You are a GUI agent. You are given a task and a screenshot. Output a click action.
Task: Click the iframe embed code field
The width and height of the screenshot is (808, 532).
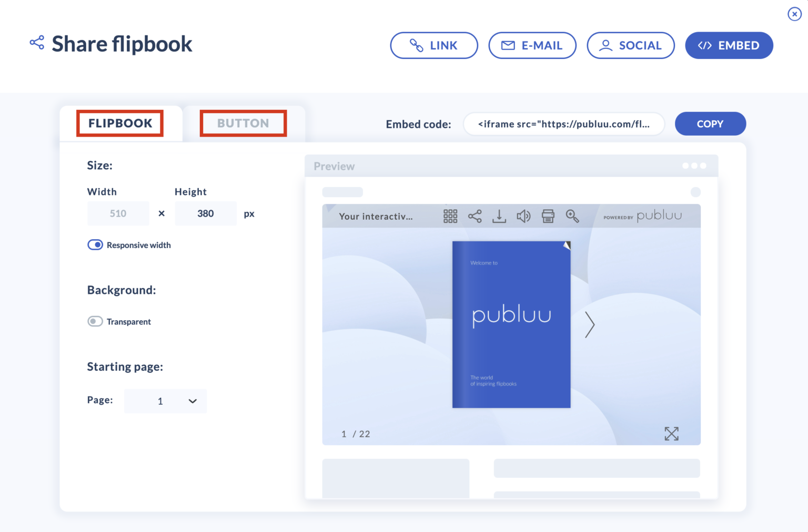pos(563,124)
